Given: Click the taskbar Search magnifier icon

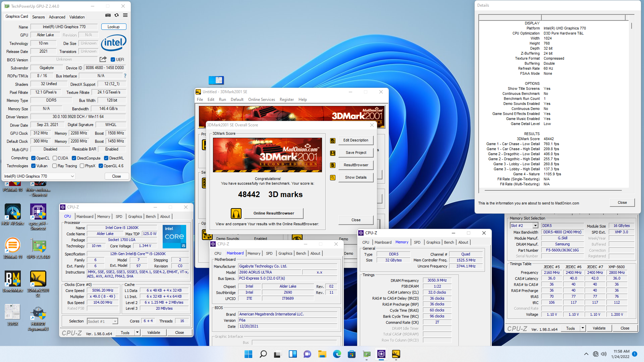Looking at the screenshot, I should point(263,354).
